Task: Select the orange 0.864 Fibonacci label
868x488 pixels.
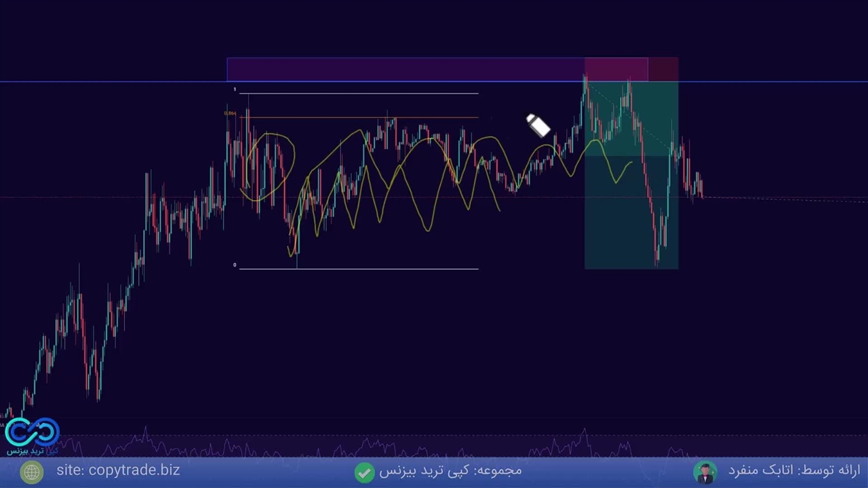Action: click(x=231, y=113)
